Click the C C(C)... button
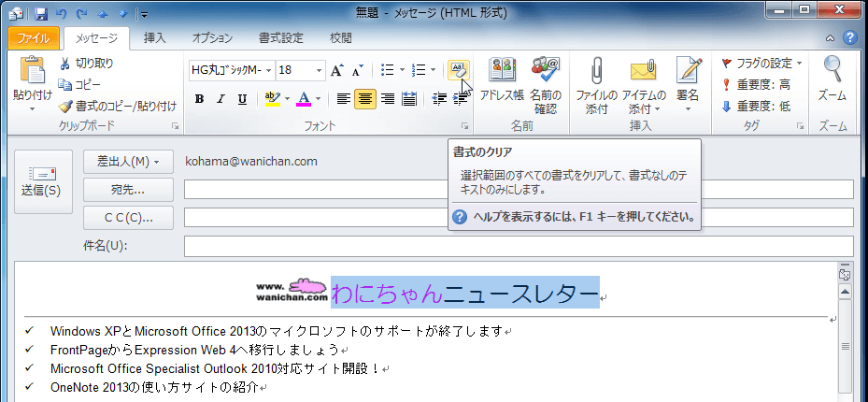868x402 pixels. 128,218
